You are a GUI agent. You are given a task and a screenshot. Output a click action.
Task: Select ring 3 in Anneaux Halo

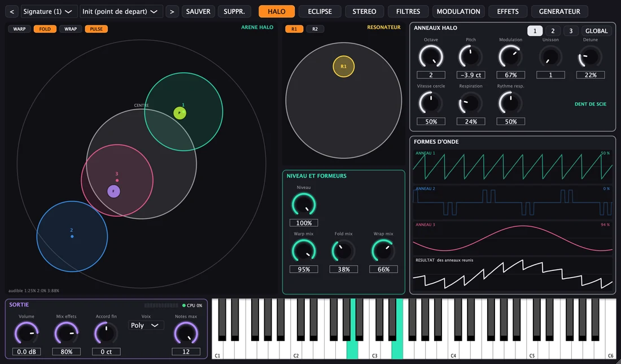(571, 30)
